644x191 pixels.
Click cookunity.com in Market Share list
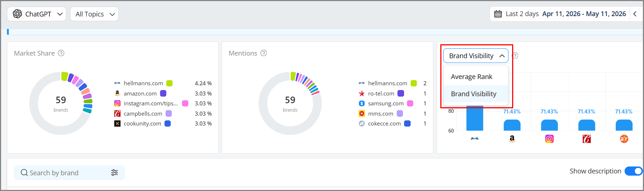tap(143, 124)
